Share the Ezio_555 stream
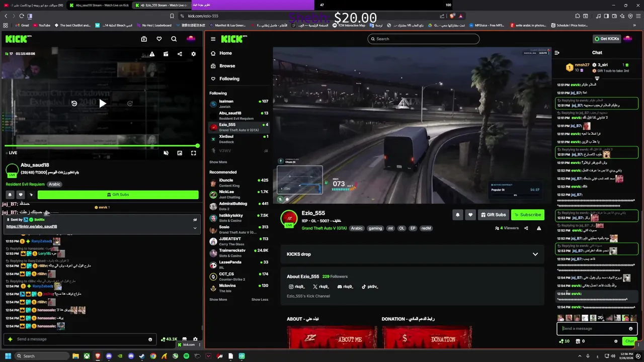This screenshot has width=644, height=362. pos(526,228)
